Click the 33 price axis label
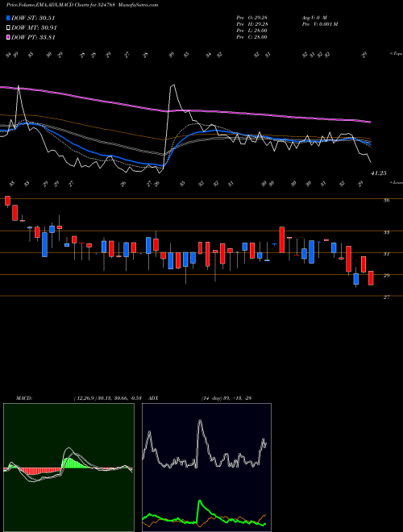The height and width of the screenshot is (532, 403). point(386,232)
